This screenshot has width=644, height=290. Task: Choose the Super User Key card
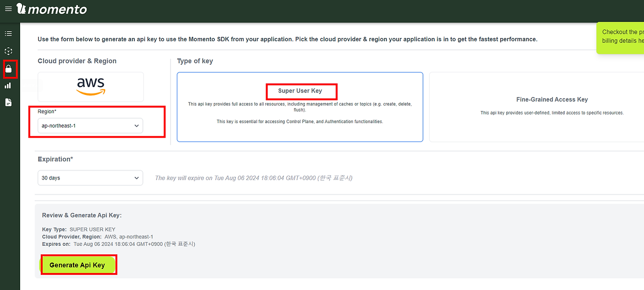[x=300, y=107]
